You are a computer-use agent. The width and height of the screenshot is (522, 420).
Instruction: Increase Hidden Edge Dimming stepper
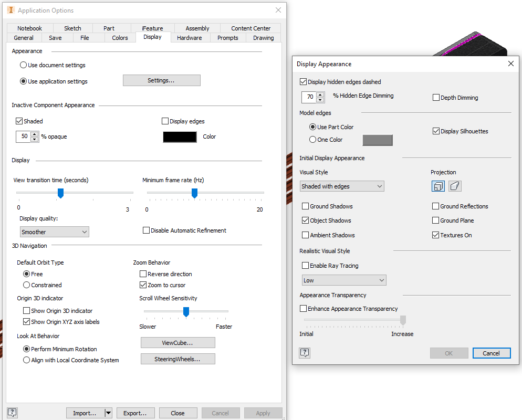(x=320, y=95)
